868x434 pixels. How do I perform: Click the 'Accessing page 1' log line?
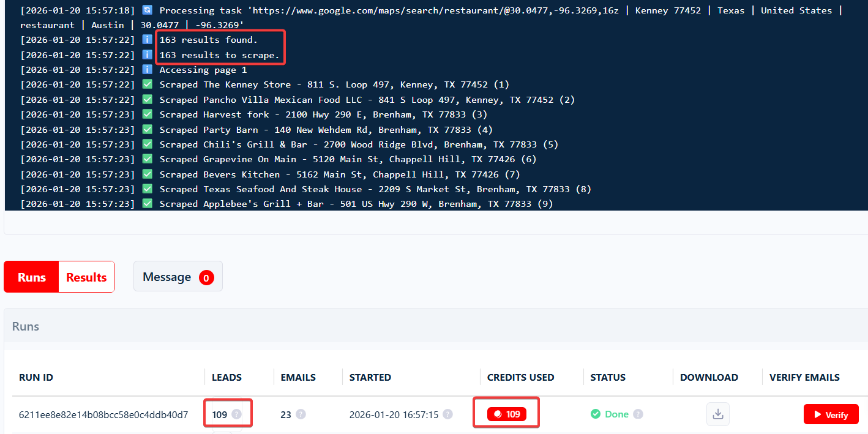(203, 70)
